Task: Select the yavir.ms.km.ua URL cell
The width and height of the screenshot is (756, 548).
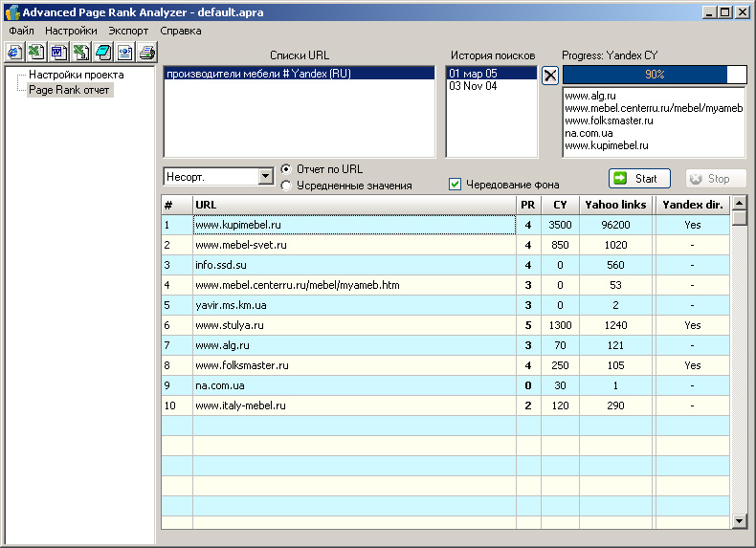Action: [x=354, y=305]
